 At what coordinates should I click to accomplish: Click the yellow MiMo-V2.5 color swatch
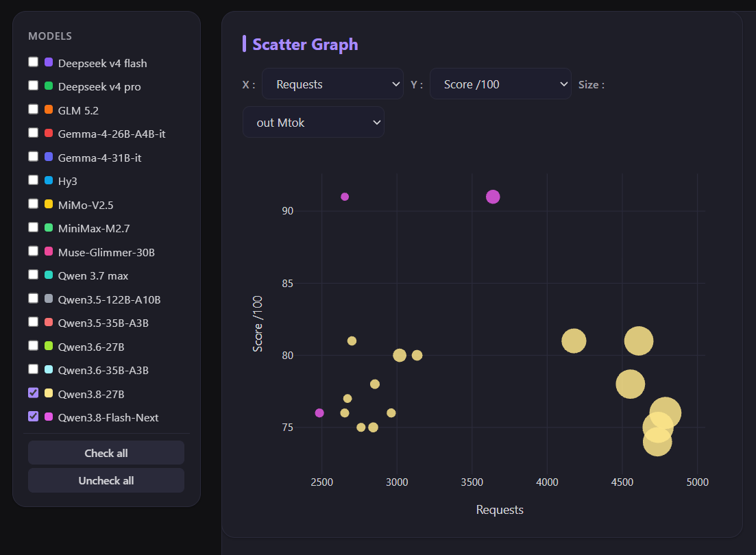49,203
